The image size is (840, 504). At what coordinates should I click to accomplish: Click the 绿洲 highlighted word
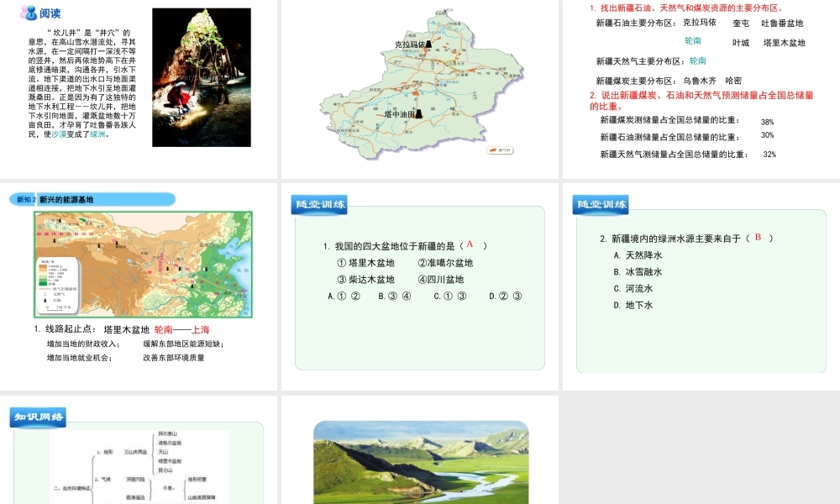(97, 134)
